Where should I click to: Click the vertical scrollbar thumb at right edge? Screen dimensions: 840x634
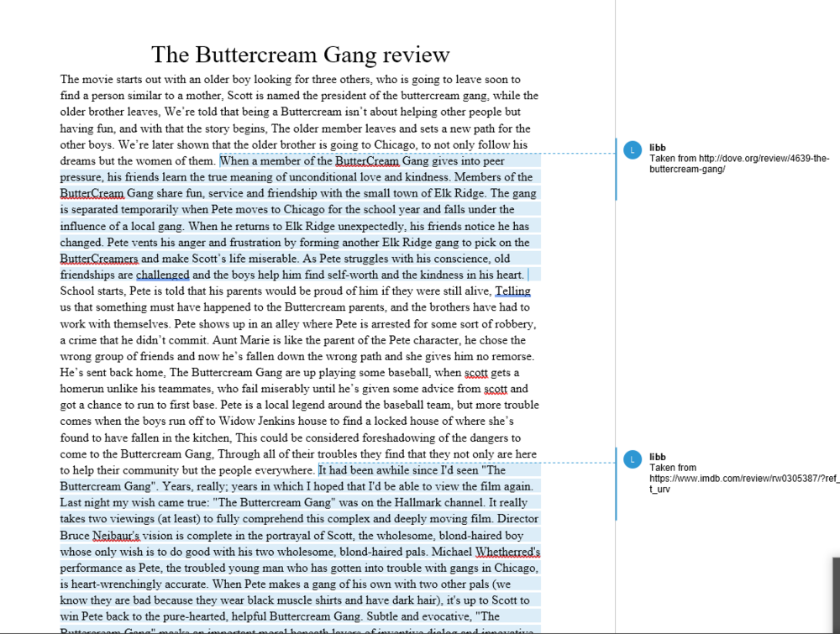click(837, 595)
